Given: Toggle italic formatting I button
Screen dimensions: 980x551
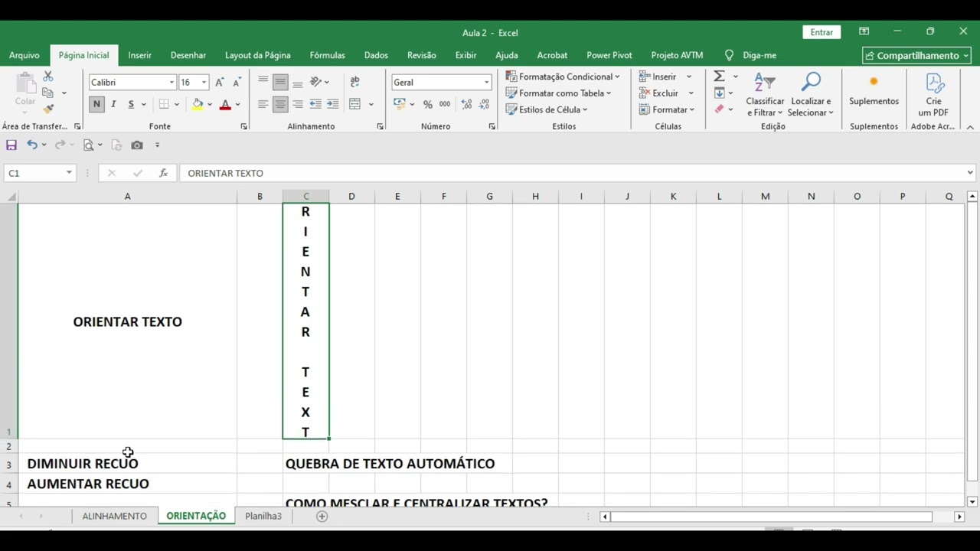Looking at the screenshot, I should (x=113, y=104).
